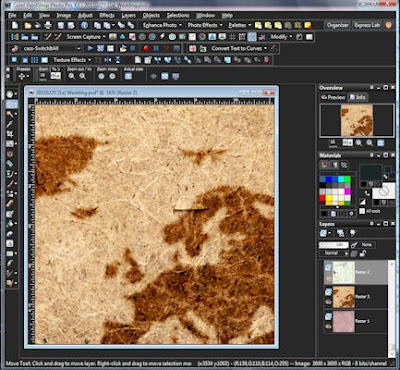Click the white Background properties box
The height and width of the screenshot is (370, 400).
384,191
